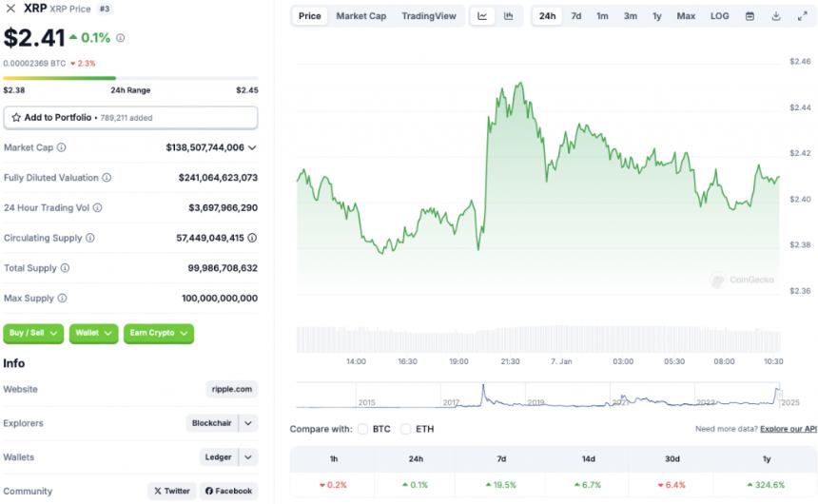Image resolution: width=818 pixels, height=504 pixels.
Task: Switch to line chart view icon
Action: (482, 16)
